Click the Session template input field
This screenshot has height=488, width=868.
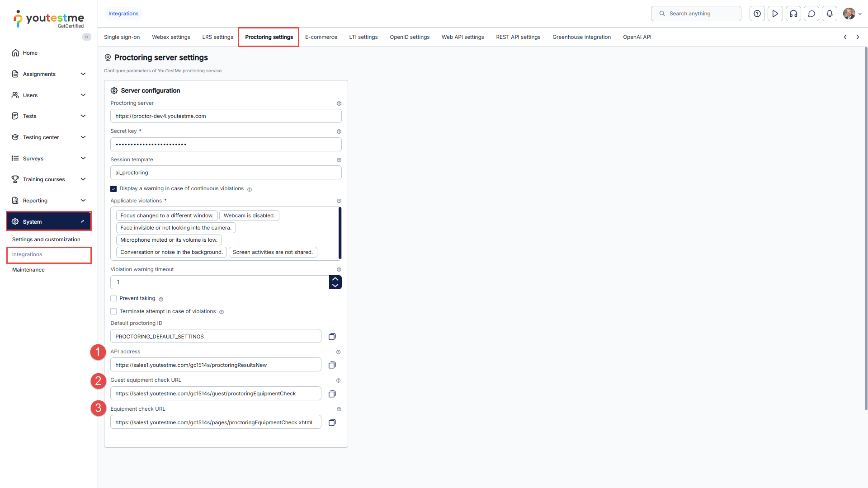(x=226, y=173)
